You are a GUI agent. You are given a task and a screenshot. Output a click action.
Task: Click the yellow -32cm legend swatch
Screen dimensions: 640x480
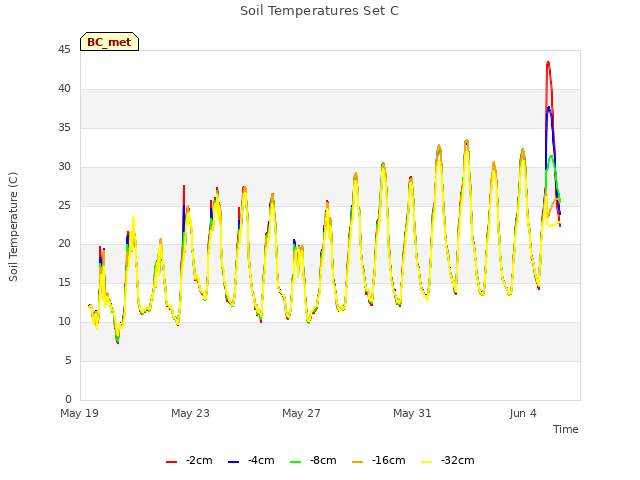pyautogui.click(x=427, y=462)
